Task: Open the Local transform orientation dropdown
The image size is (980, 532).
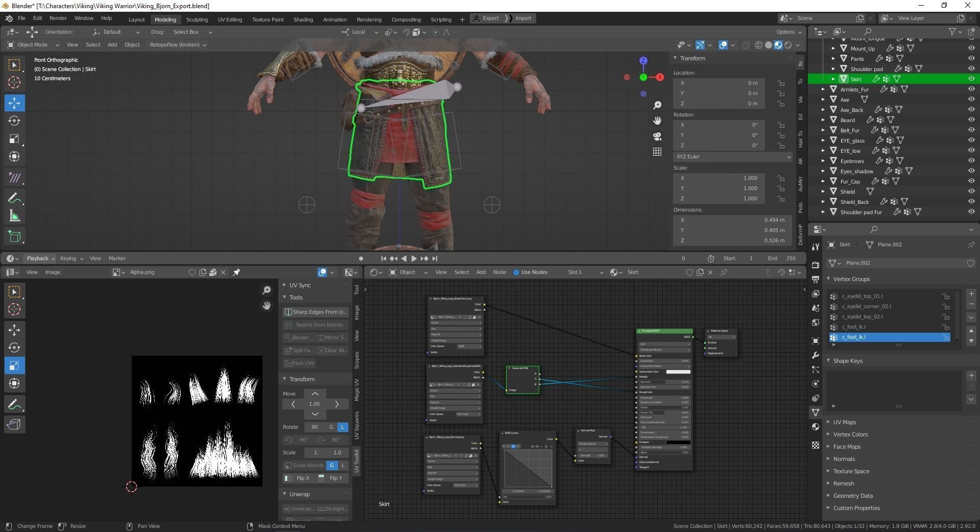Action: point(361,32)
